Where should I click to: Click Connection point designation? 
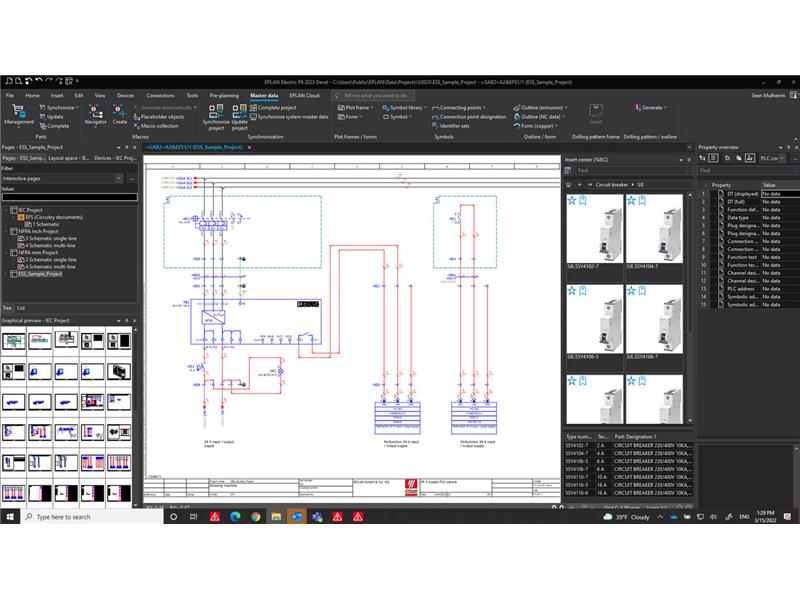point(469,117)
